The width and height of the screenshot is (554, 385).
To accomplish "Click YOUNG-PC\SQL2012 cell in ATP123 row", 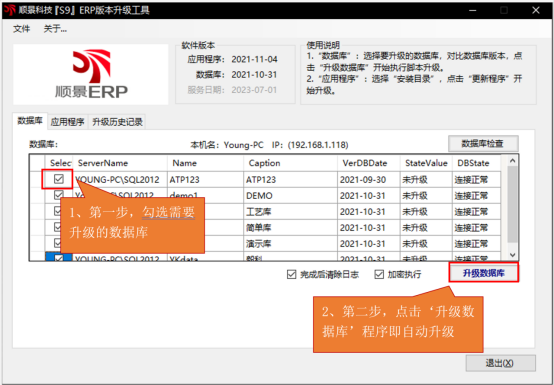I will pos(120,180).
